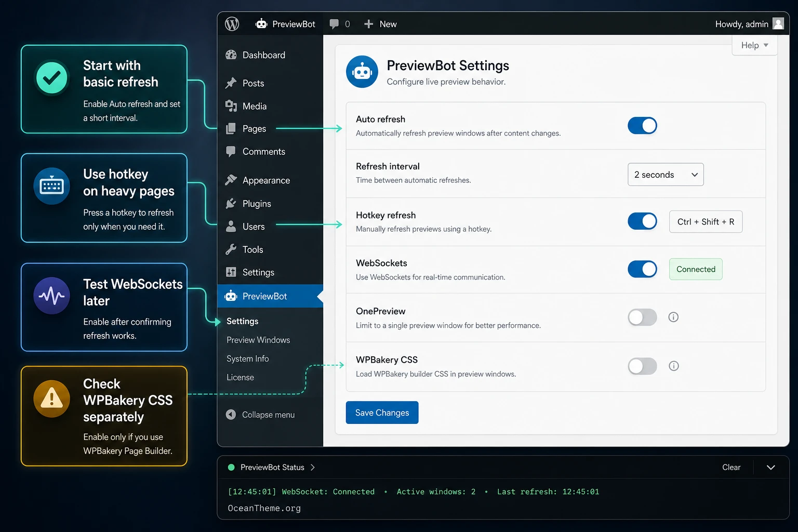Viewport: 798px width, 532px height.
Task: Open Howdy, admin account menu
Action: [749, 24]
